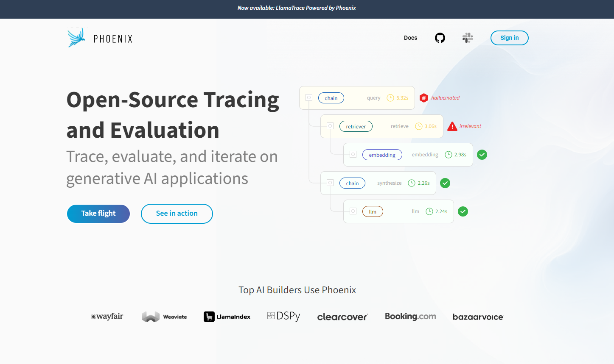Image resolution: width=614 pixels, height=364 pixels.
Task: Toggle the checkbox on the retriever row
Action: [330, 126]
